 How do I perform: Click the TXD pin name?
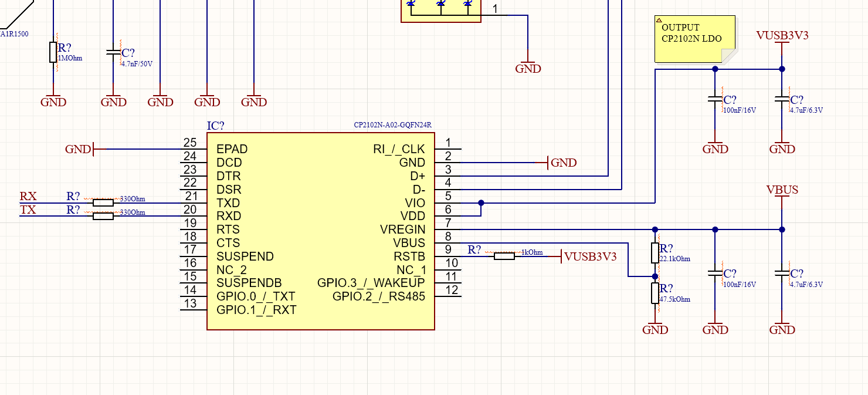(x=228, y=203)
